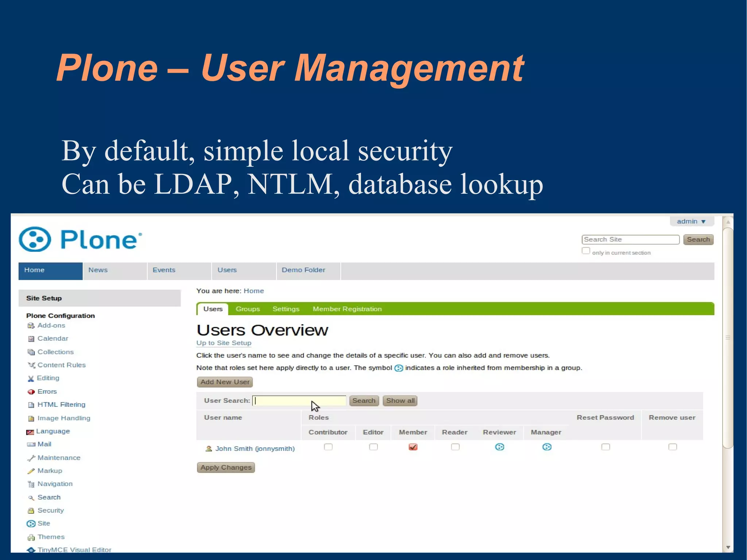Click Search button next to User Search
Image resolution: width=747 pixels, height=560 pixels.
[x=364, y=401]
